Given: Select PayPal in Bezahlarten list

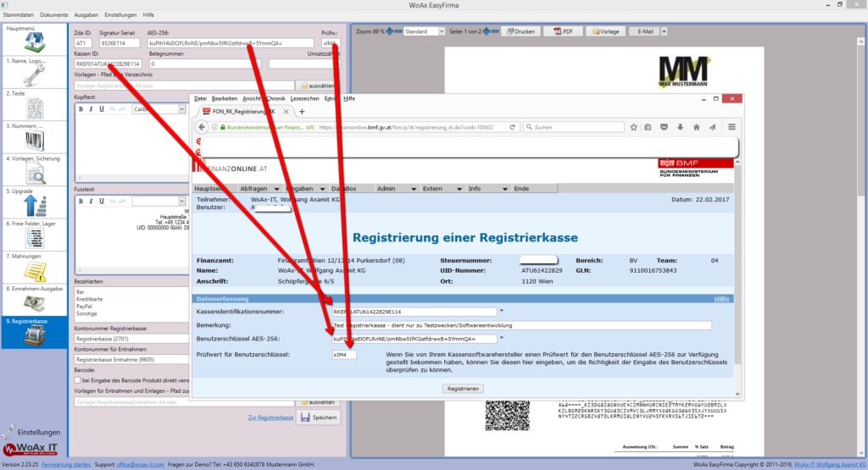Looking at the screenshot, I should coord(84,307).
